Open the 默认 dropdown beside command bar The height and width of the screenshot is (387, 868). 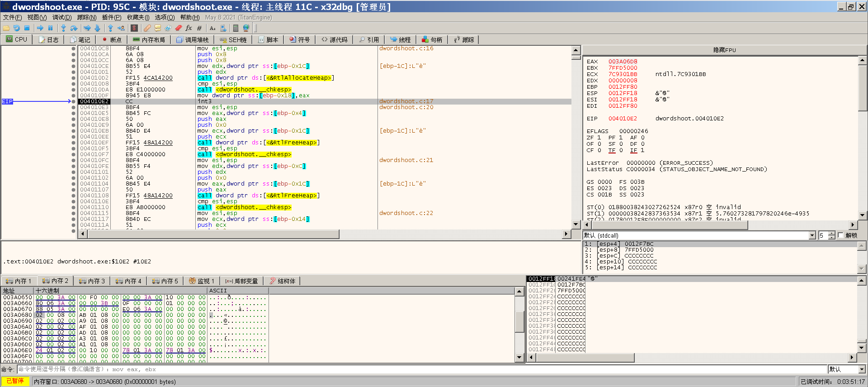tap(862, 369)
